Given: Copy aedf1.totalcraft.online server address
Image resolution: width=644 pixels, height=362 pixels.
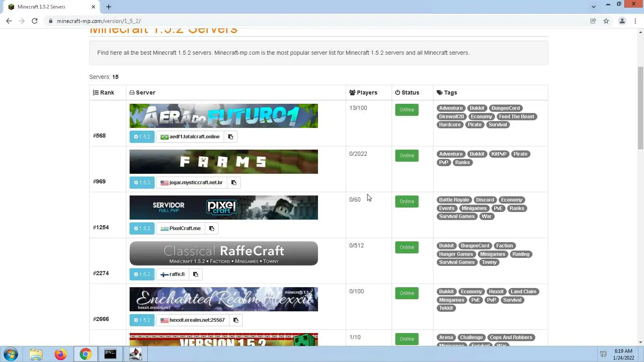Looking at the screenshot, I should click(231, 137).
